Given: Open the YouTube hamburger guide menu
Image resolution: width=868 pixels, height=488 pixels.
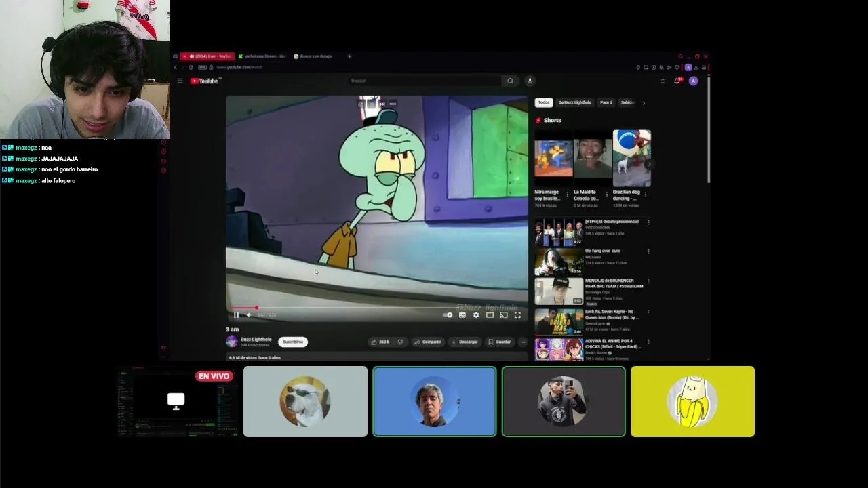Looking at the screenshot, I should 180,81.
